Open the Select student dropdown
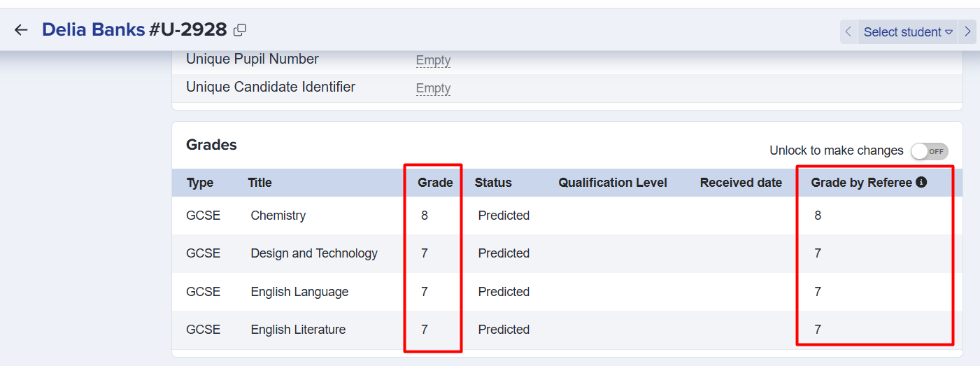This screenshot has width=980, height=366. click(907, 31)
